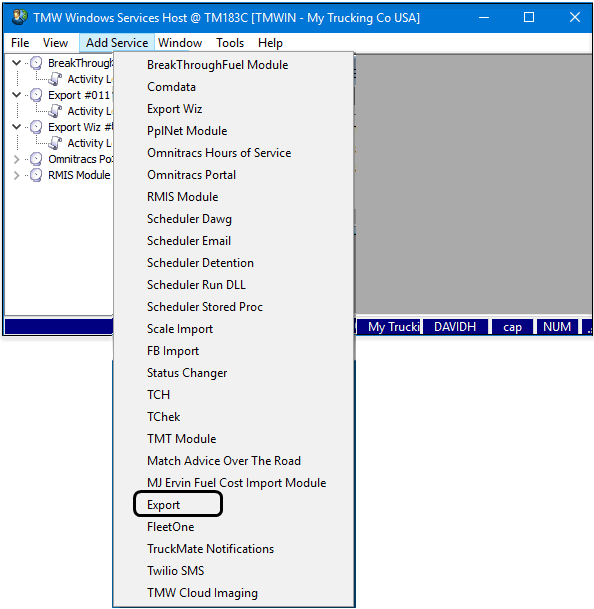Expand the RMIS Module tree node
Image resolution: width=594 pixels, height=609 pixels.
pos(16,175)
